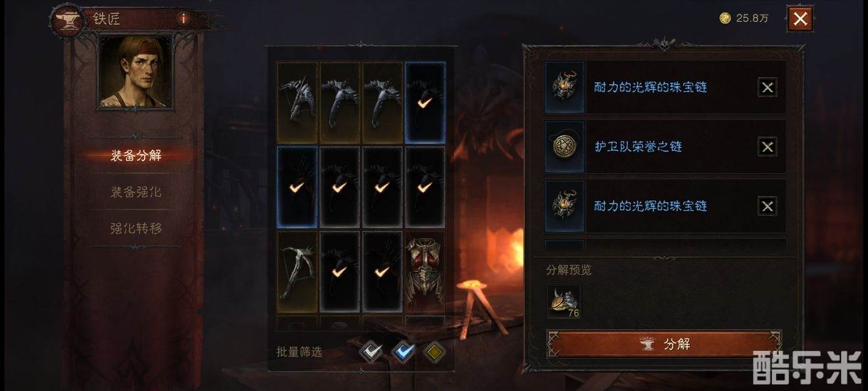868x391 pixels.
Task: Uncheck the selected item in top row
Action: pos(425,102)
